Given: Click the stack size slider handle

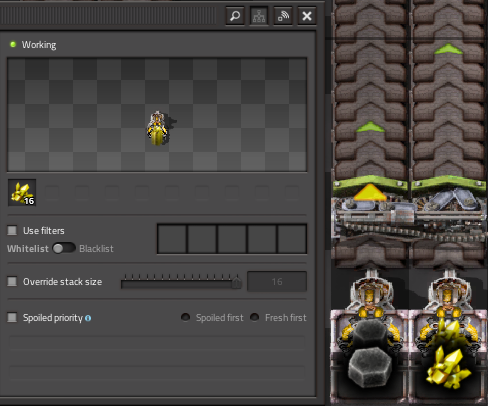Looking at the screenshot, I should coord(237,283).
